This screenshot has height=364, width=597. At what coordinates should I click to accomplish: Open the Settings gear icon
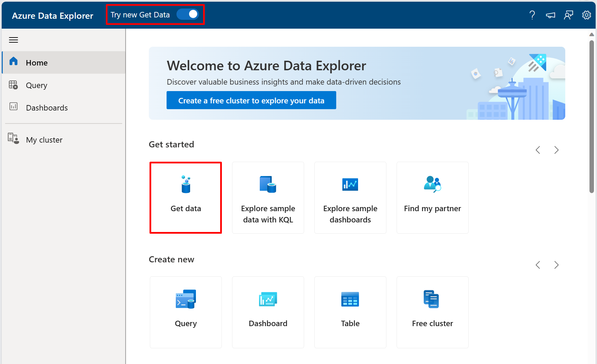point(586,15)
